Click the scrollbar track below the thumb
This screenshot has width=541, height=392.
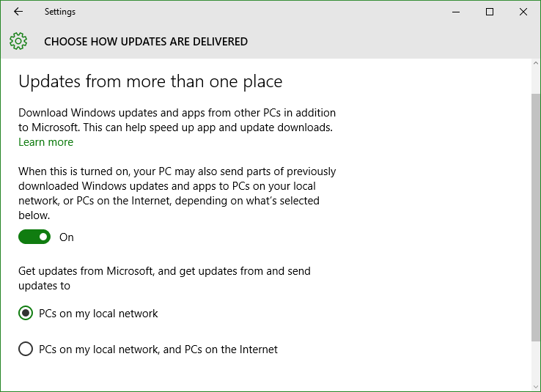[535, 362]
